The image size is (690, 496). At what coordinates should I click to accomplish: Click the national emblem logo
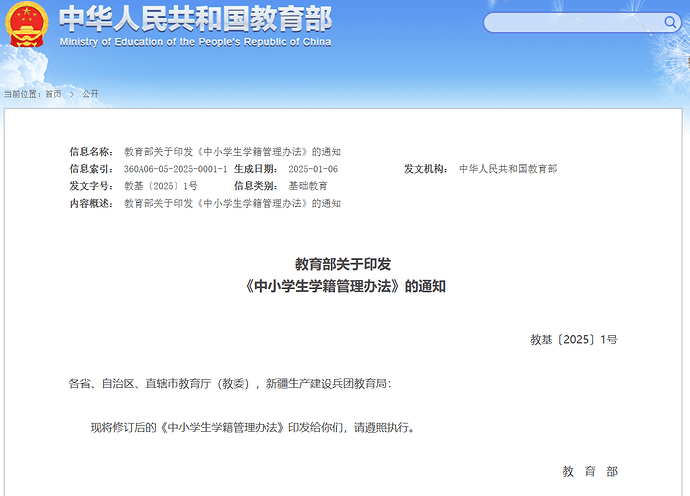pos(26,24)
